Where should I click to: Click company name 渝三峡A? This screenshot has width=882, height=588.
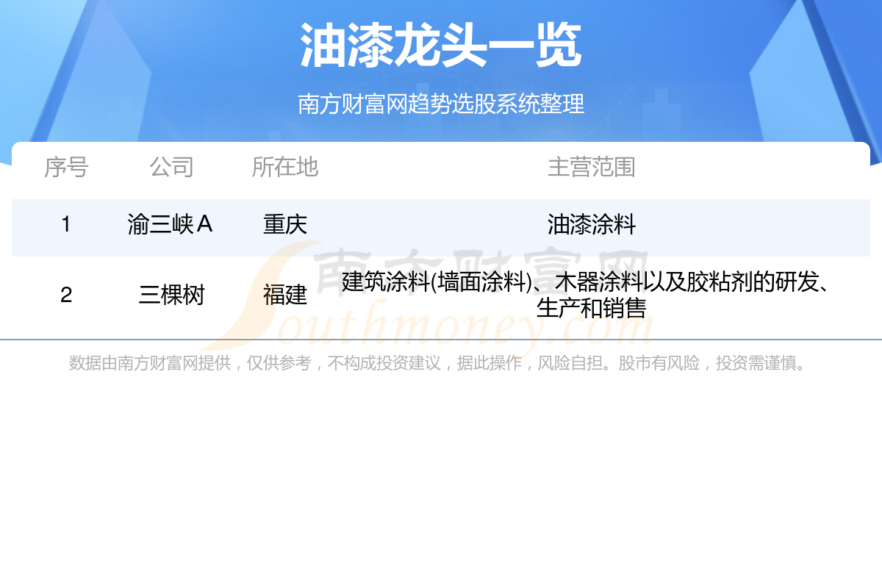tap(171, 224)
